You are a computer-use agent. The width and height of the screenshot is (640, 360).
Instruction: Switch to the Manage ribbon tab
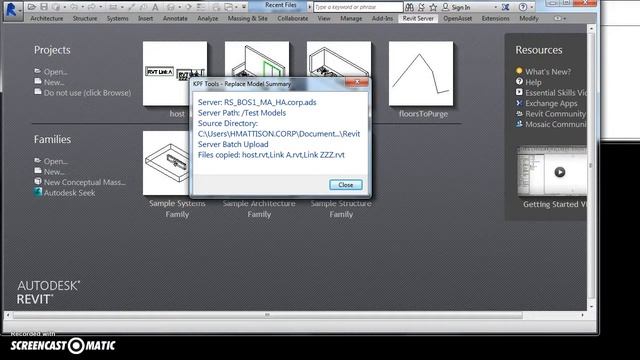pos(351,18)
